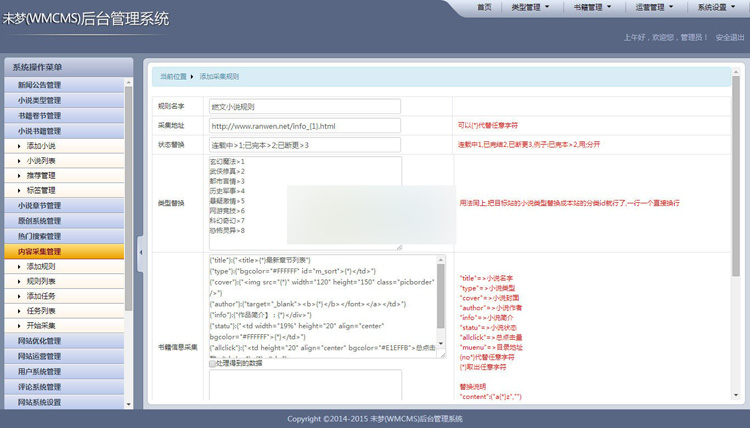Click the empty textarea below 处理得到的数据
Viewport: 750px width, 428px height.
[x=305, y=384]
